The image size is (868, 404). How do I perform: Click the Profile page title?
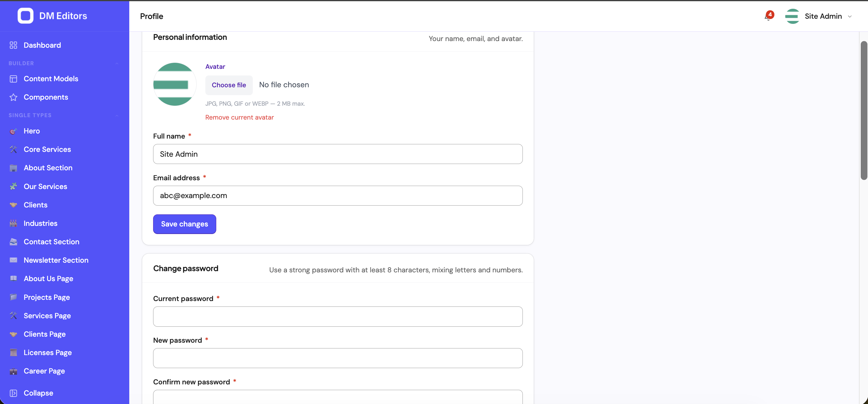(x=152, y=16)
